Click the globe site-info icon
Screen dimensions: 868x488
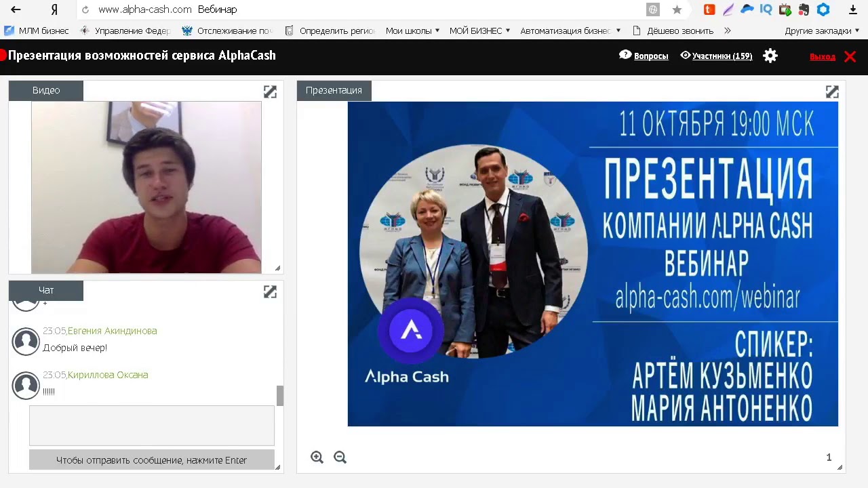pos(653,9)
